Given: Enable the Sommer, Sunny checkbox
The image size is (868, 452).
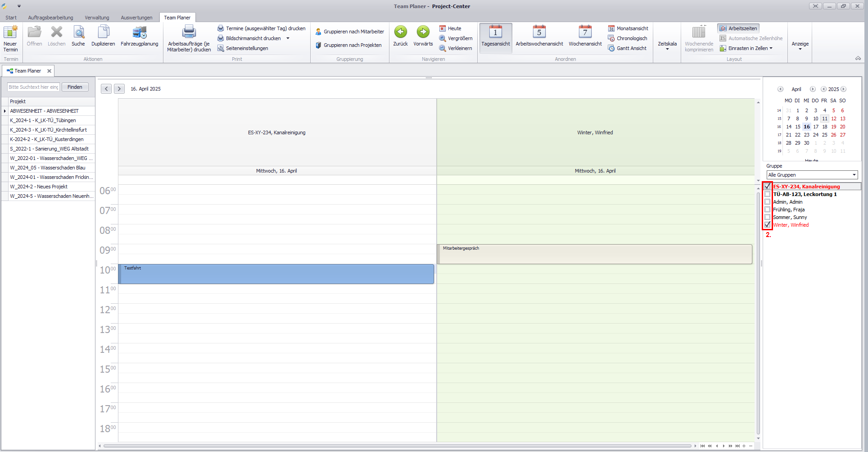Looking at the screenshot, I should 768,217.
